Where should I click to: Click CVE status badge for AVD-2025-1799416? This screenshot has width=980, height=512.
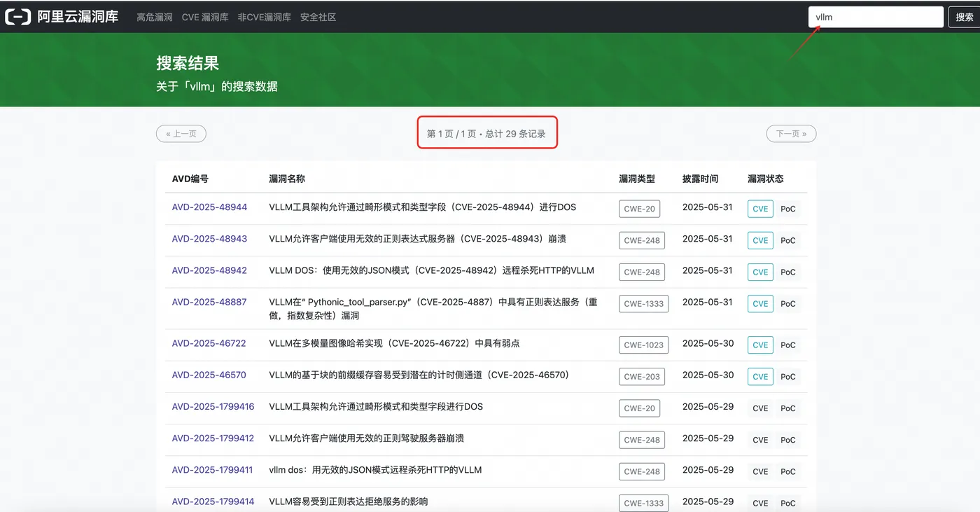click(760, 408)
